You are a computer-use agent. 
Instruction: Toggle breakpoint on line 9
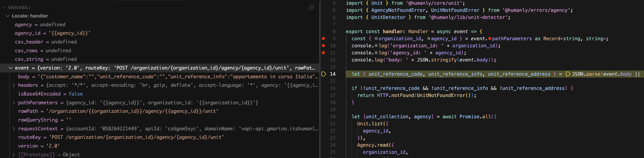point(323,39)
